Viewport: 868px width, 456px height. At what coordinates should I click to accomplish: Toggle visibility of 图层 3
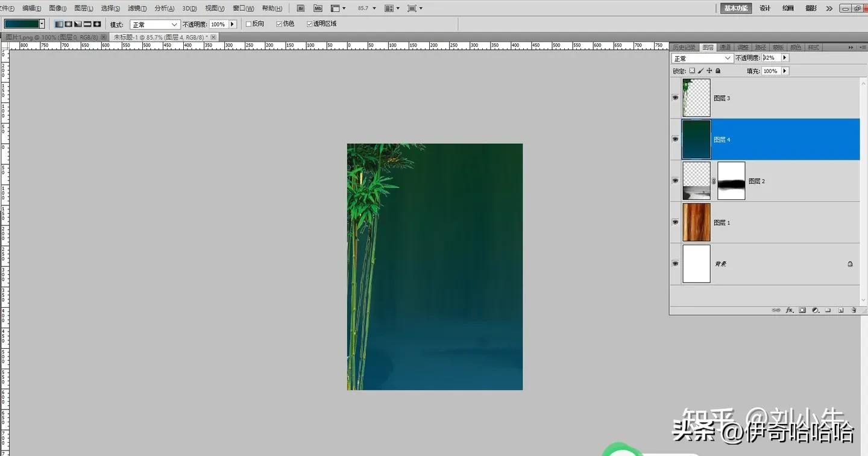(x=675, y=97)
